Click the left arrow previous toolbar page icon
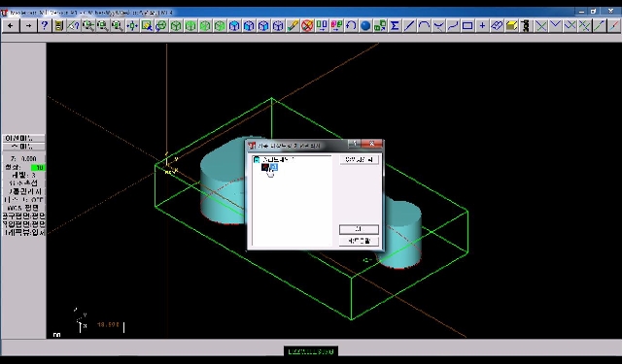 point(10,26)
